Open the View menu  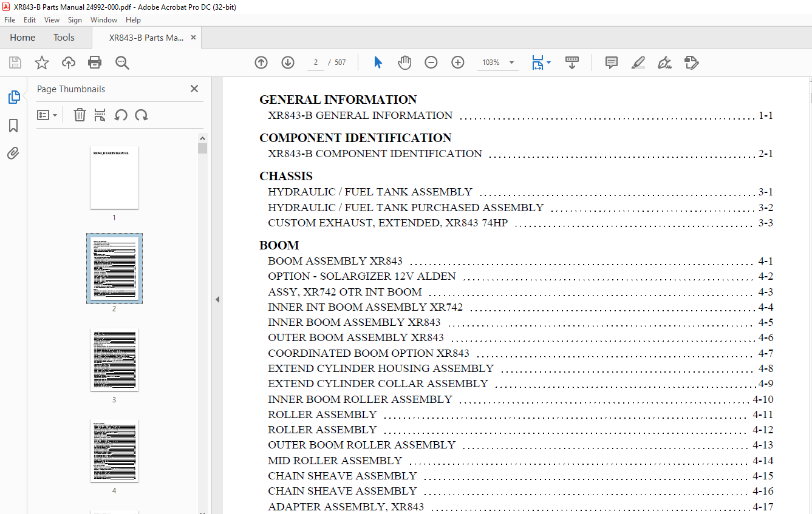coord(52,20)
